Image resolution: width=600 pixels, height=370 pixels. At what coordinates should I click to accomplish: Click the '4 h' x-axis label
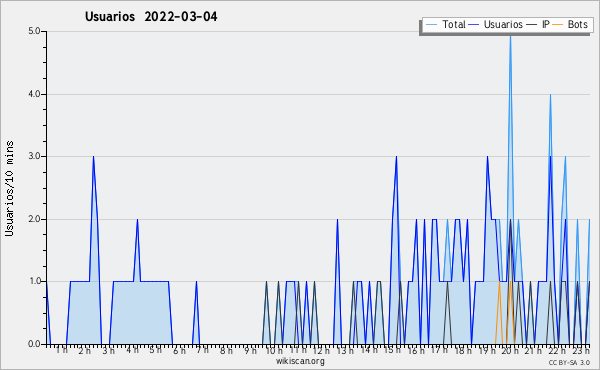click(x=132, y=350)
